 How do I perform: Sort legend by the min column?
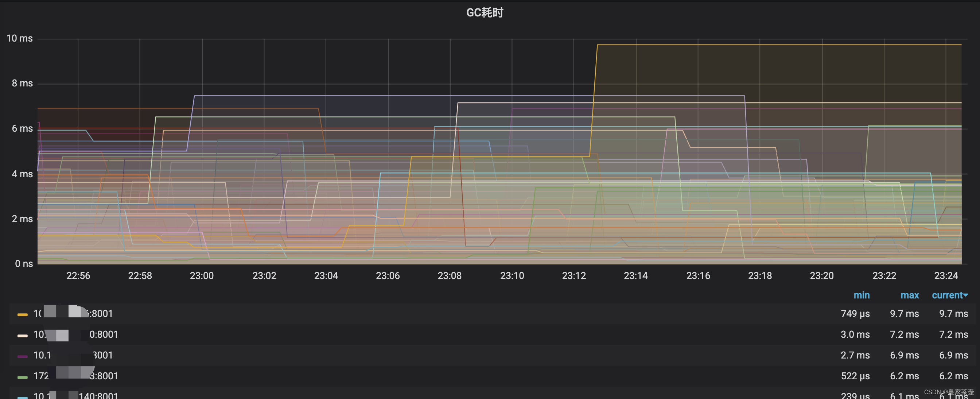[x=861, y=295]
